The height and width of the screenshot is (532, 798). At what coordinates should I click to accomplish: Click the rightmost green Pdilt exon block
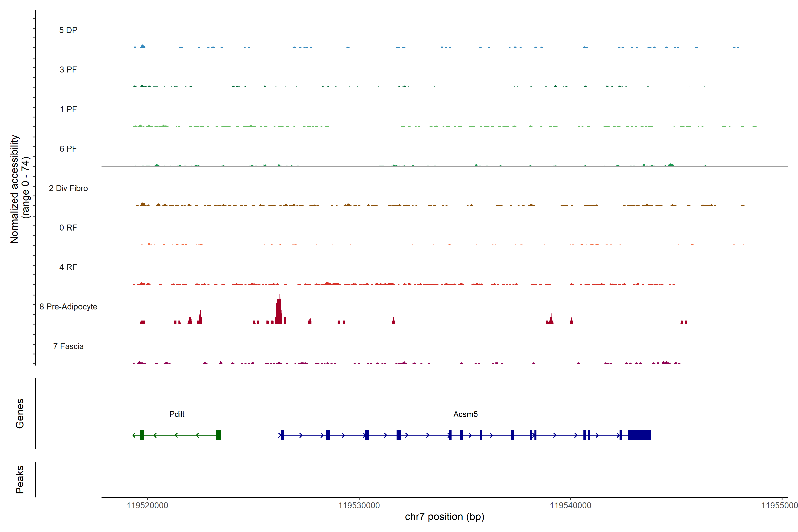click(219, 435)
